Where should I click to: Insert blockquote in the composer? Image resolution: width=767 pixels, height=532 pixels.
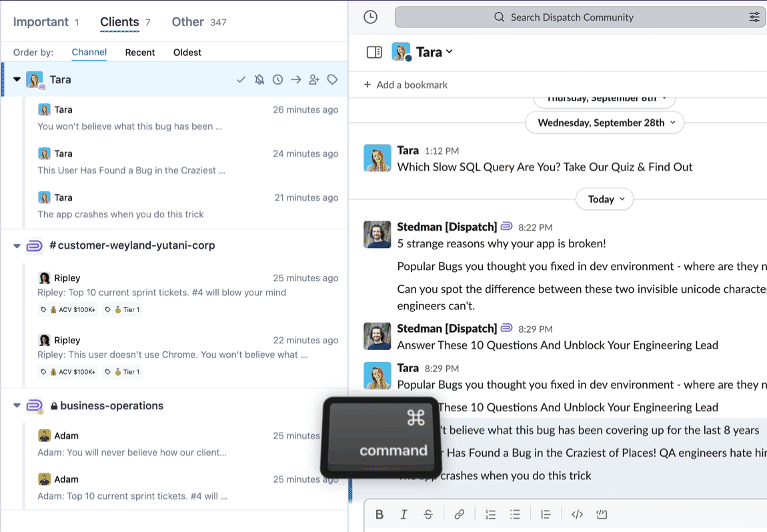(546, 515)
